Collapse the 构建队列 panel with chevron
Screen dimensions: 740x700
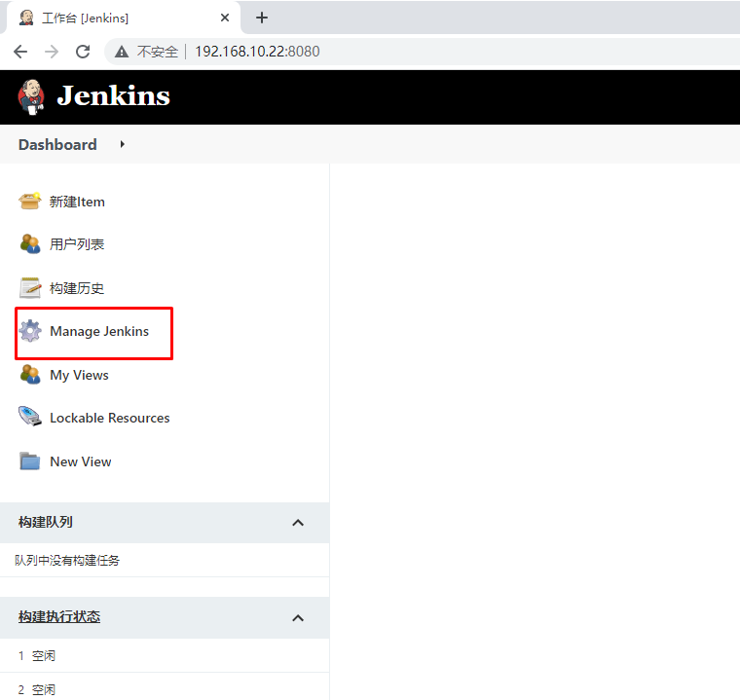click(298, 523)
